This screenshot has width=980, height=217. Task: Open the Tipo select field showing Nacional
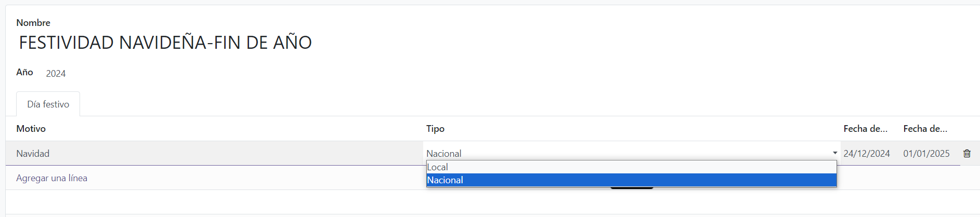click(632, 153)
